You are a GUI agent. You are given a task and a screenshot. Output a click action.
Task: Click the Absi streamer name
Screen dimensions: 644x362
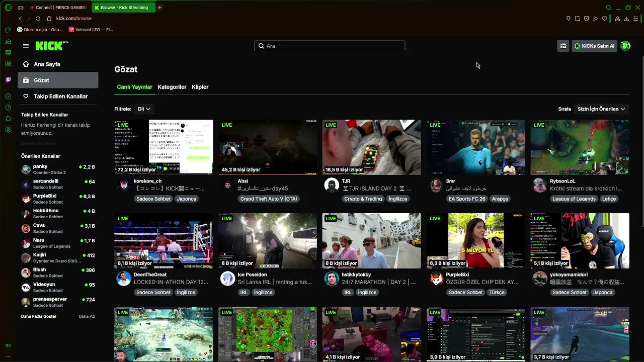point(243,181)
